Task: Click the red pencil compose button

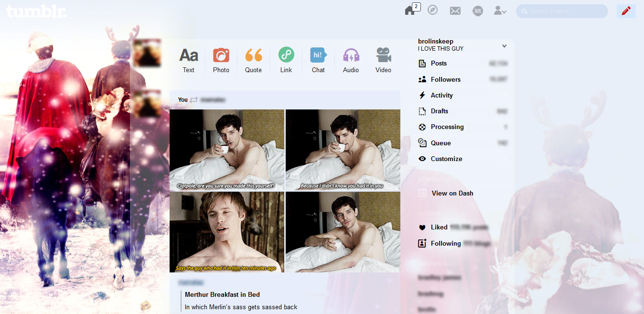Action: [x=626, y=11]
